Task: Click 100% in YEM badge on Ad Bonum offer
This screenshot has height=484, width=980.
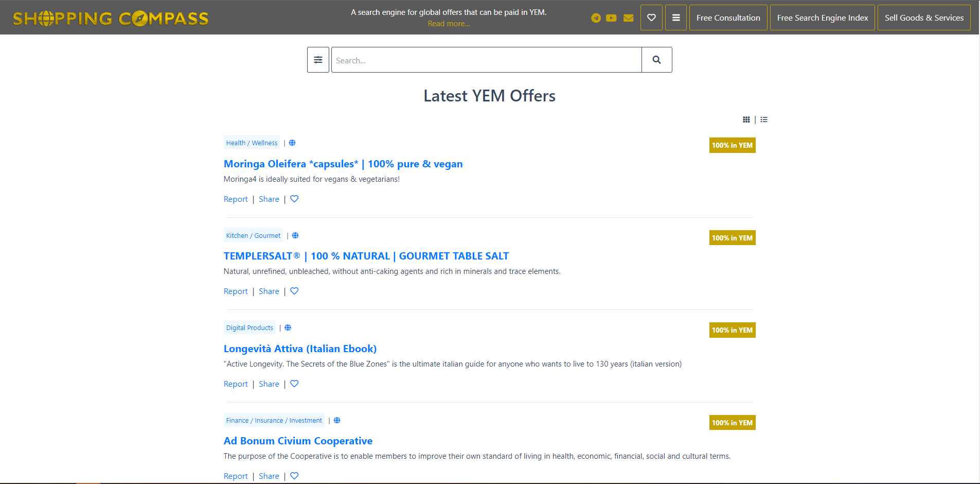Action: (732, 423)
